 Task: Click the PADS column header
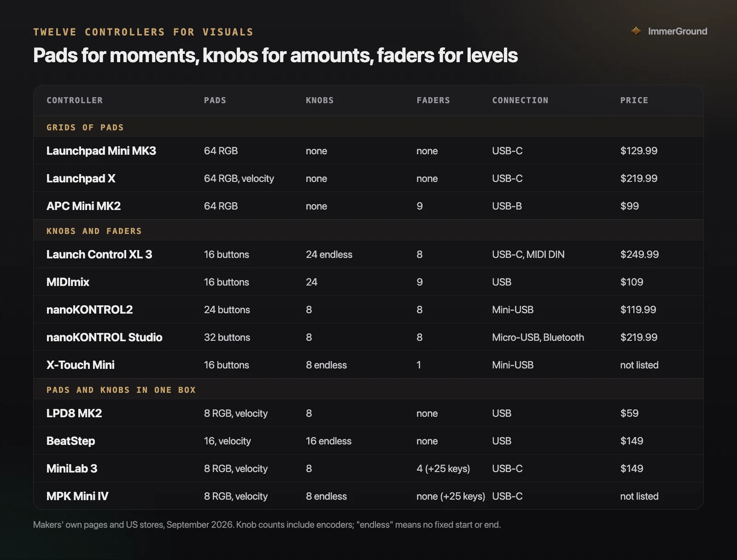(x=215, y=100)
